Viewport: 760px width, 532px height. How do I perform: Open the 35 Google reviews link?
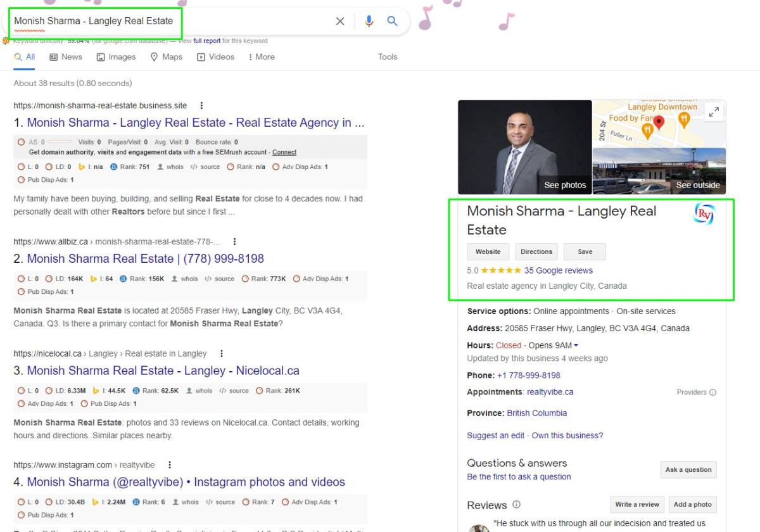tap(559, 270)
